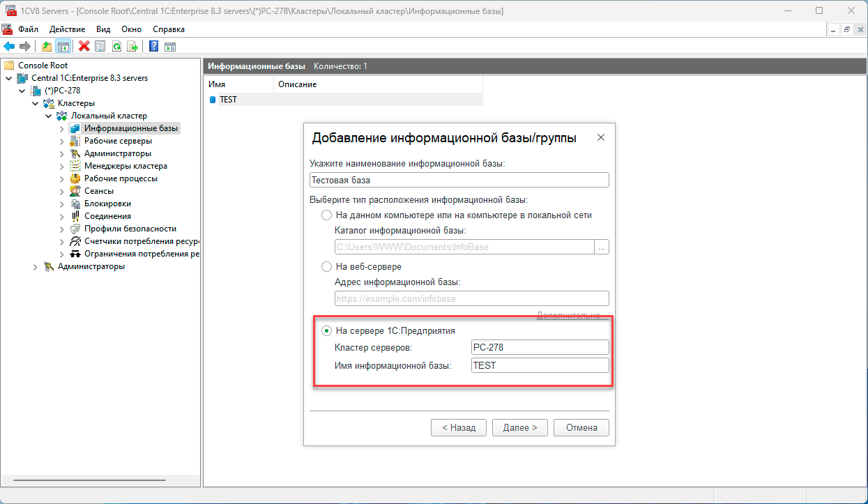This screenshot has width=868, height=504.
Task: Open Properties via toolbar icon
Action: (100, 46)
